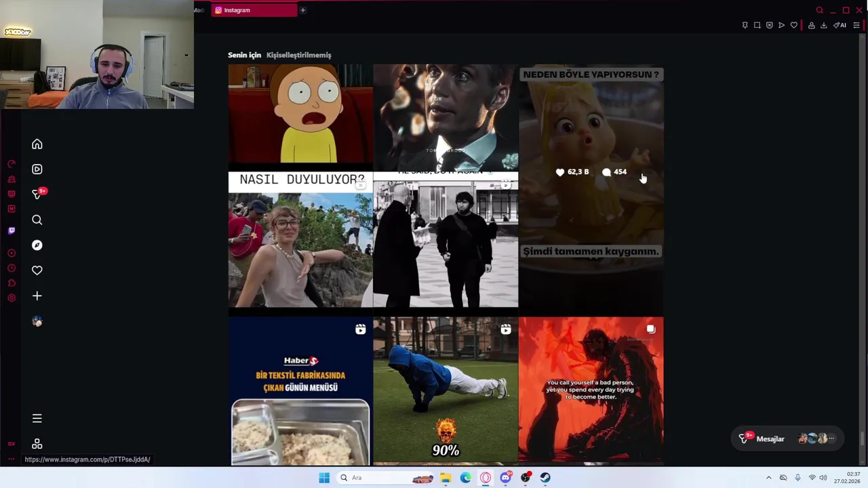Open OBS Studio from taskbar
Viewport: 868px width, 488px height.
[526, 478]
